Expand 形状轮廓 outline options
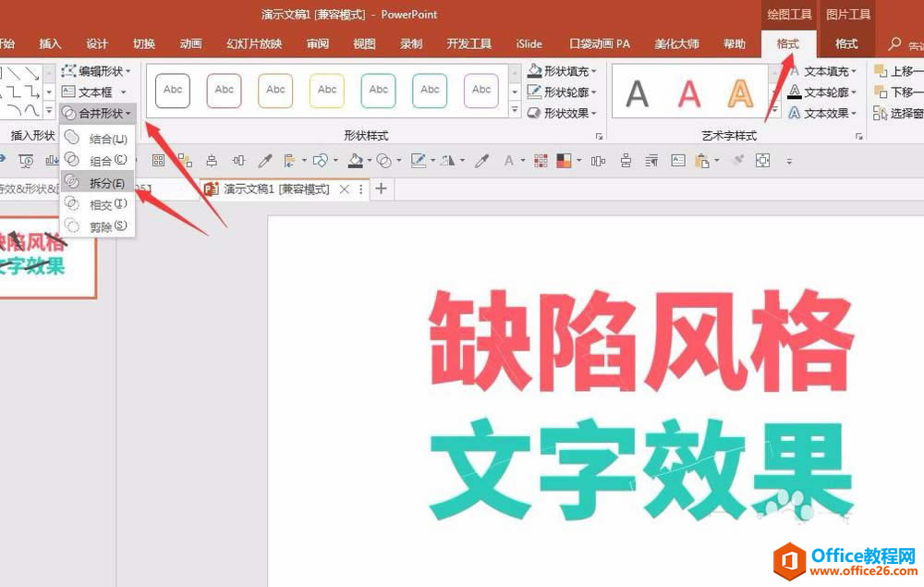 click(x=562, y=92)
